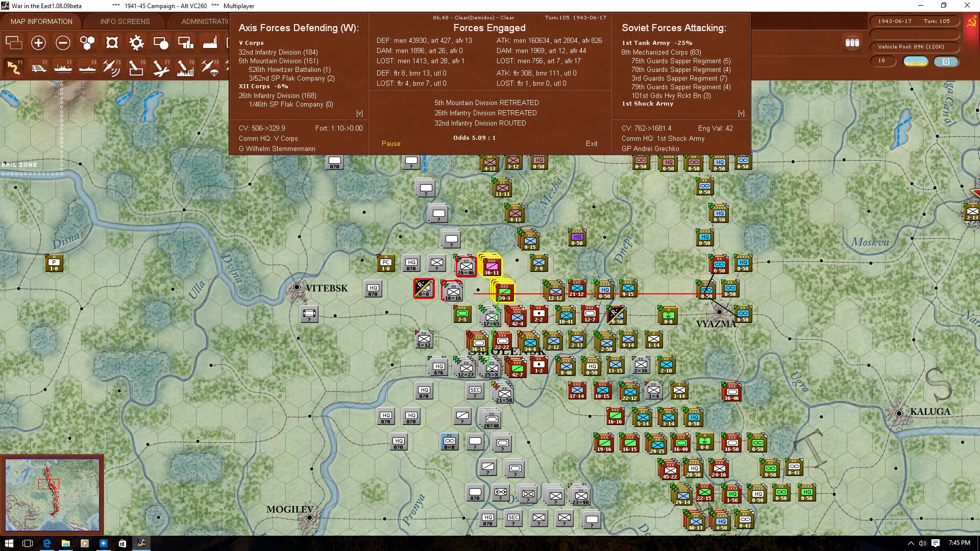Click the Kaluga city marker
The width and height of the screenshot is (980, 551).
click(x=899, y=413)
